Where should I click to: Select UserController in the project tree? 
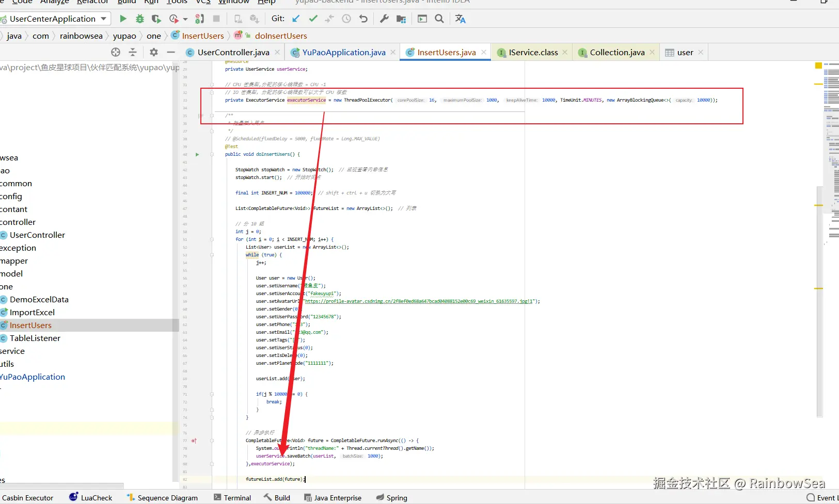point(37,235)
